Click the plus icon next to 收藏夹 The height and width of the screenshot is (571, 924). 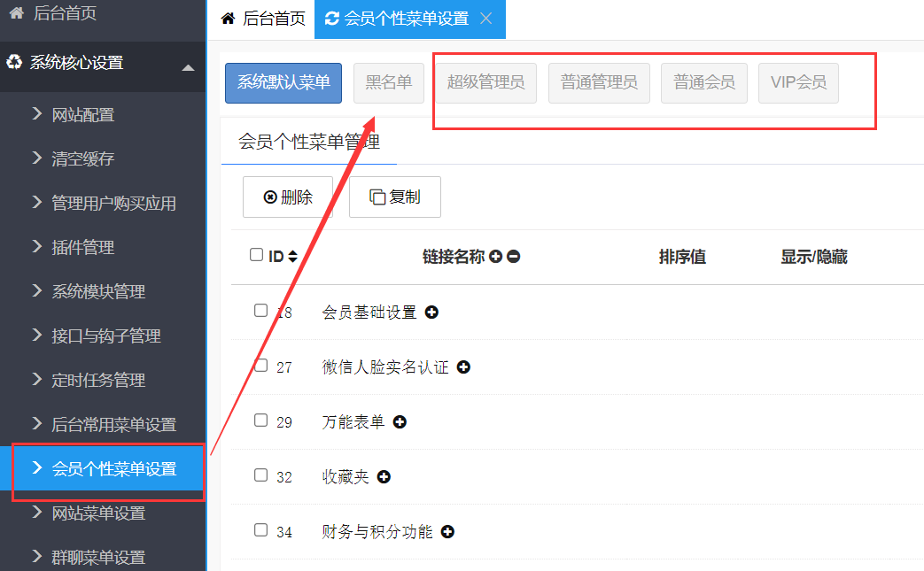point(384,477)
